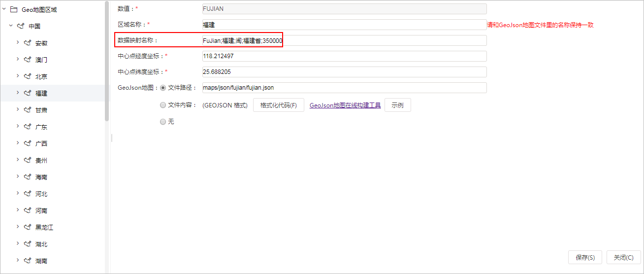644x274 pixels.
Task: Select 湖南 in the region tree
Action: [41, 261]
